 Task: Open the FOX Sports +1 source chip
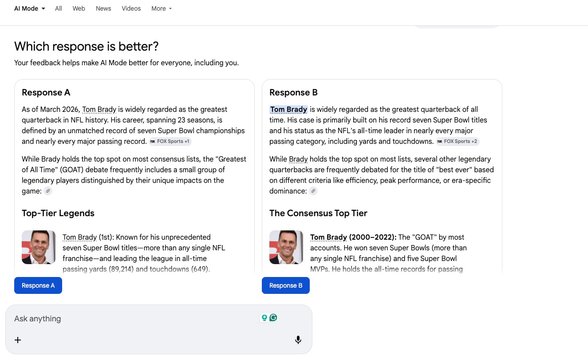tap(170, 142)
